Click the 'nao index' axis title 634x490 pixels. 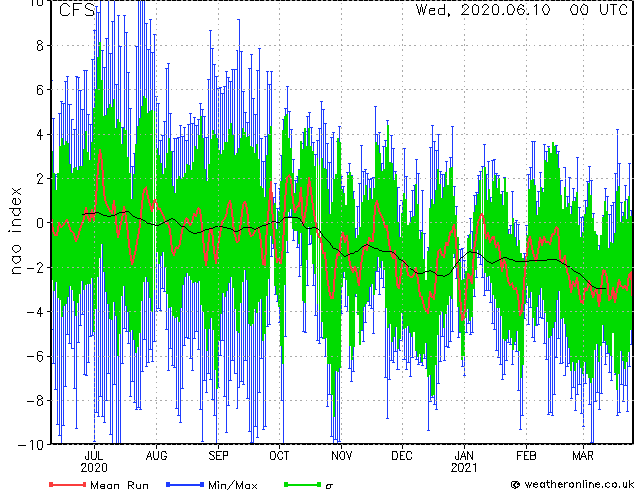(15, 231)
